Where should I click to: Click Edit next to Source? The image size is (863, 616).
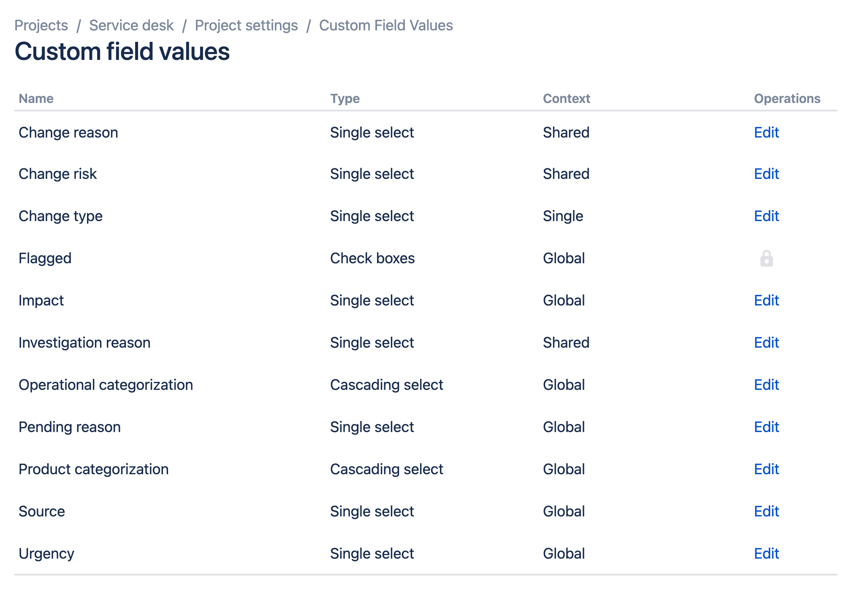click(766, 511)
